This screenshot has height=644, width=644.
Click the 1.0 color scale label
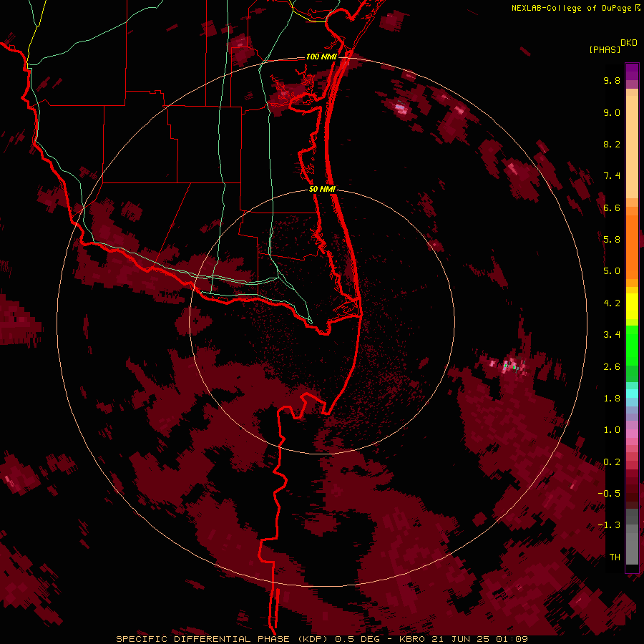click(612, 430)
